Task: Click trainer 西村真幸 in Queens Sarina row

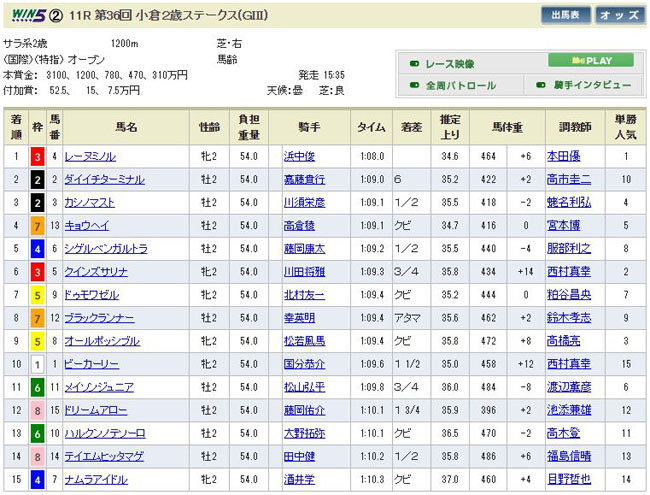Action: click(567, 271)
